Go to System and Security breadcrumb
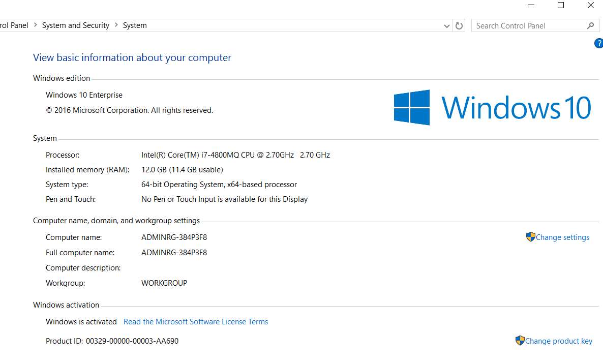603x364 pixels. click(x=76, y=25)
